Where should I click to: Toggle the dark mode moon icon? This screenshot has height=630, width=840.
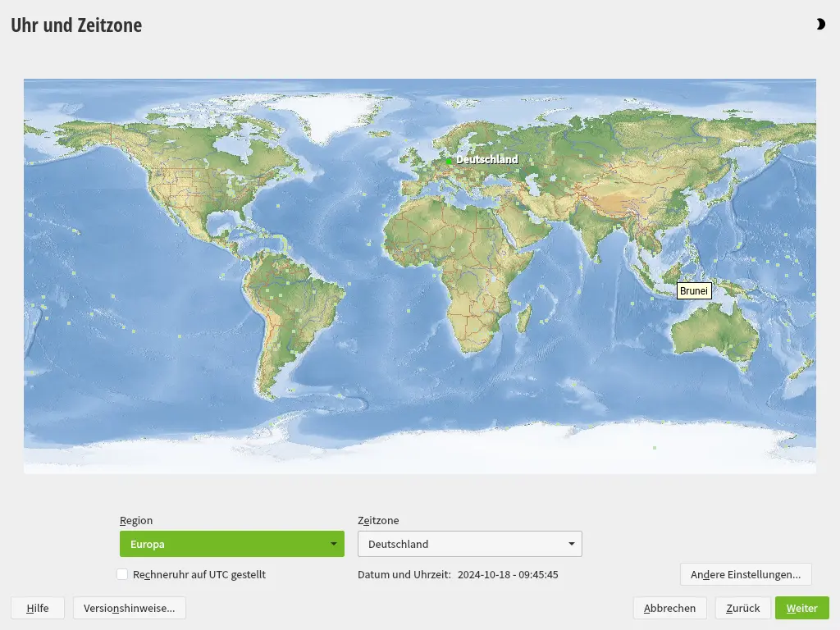819,25
